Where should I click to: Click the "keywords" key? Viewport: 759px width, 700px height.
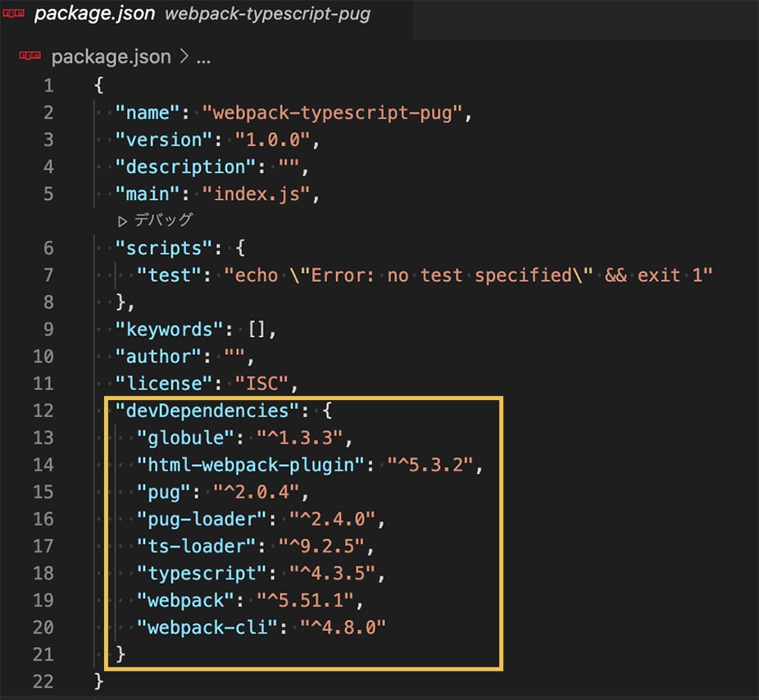tap(169, 330)
